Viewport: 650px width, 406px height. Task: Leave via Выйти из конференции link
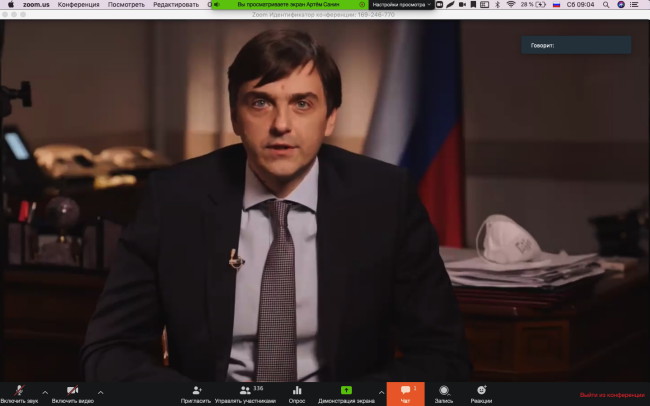(611, 396)
